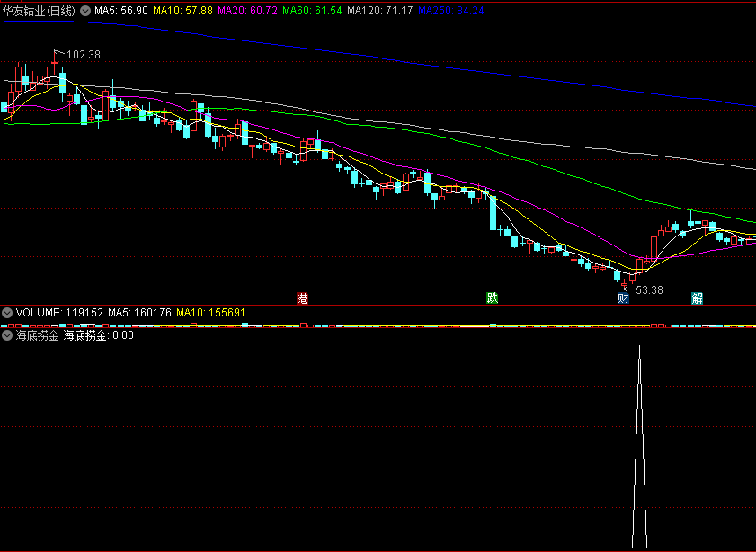Click the volume MA10: 155691 readout
756x552 pixels.
210,313
